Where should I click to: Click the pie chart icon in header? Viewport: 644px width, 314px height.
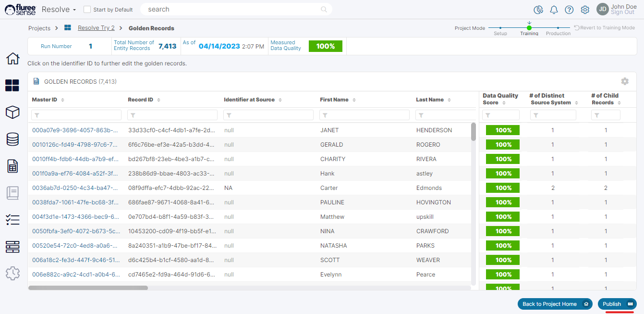click(538, 10)
